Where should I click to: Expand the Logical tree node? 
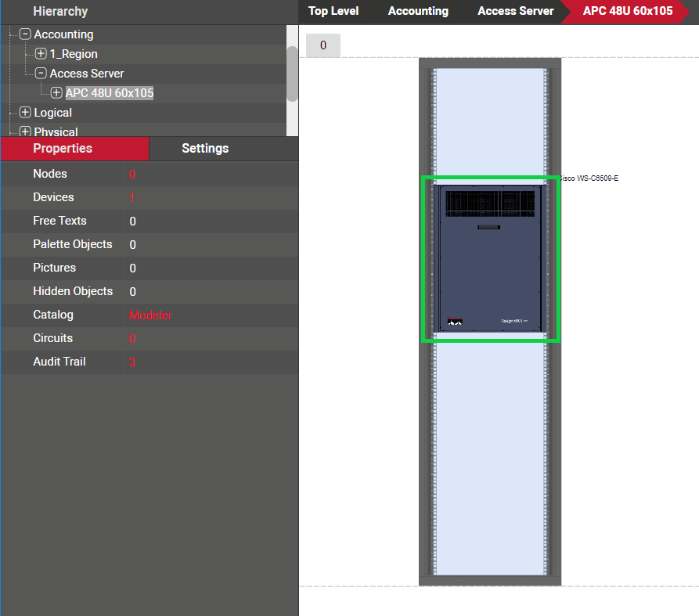pyautogui.click(x=25, y=113)
